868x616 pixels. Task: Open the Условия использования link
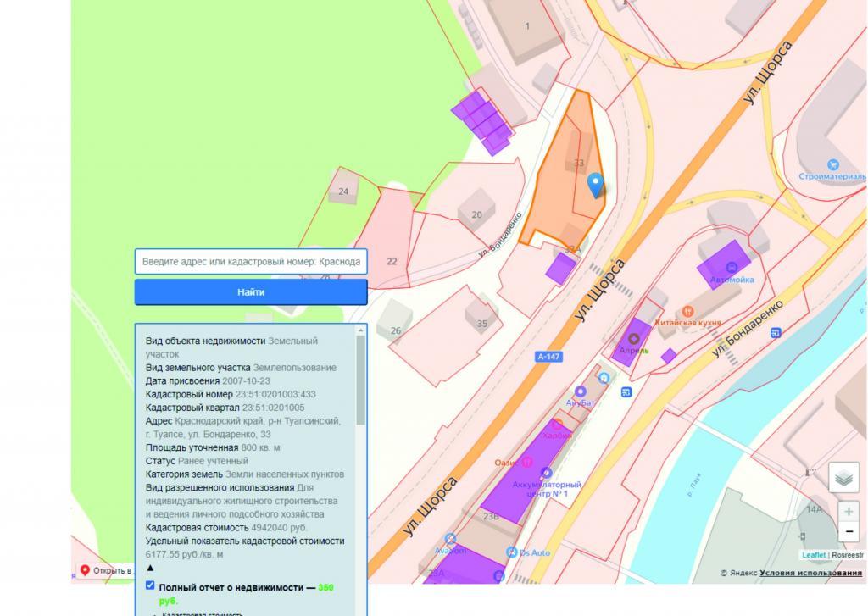click(810, 573)
